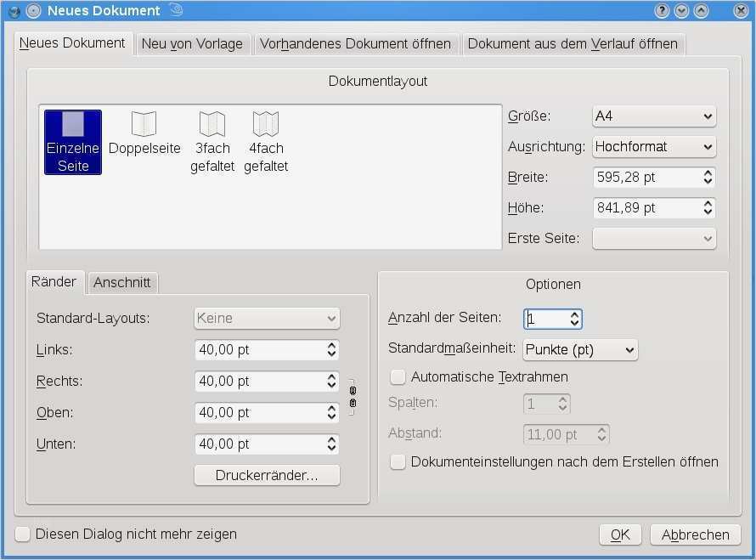Click the window menu icon in title bar
The width and height of the screenshot is (756, 560).
tap(14, 10)
